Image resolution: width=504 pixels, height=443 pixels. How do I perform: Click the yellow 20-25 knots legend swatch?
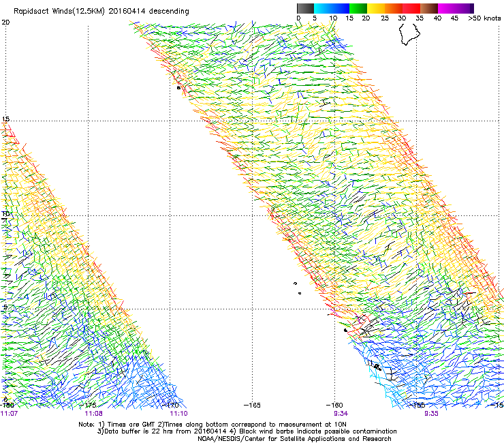coord(376,8)
